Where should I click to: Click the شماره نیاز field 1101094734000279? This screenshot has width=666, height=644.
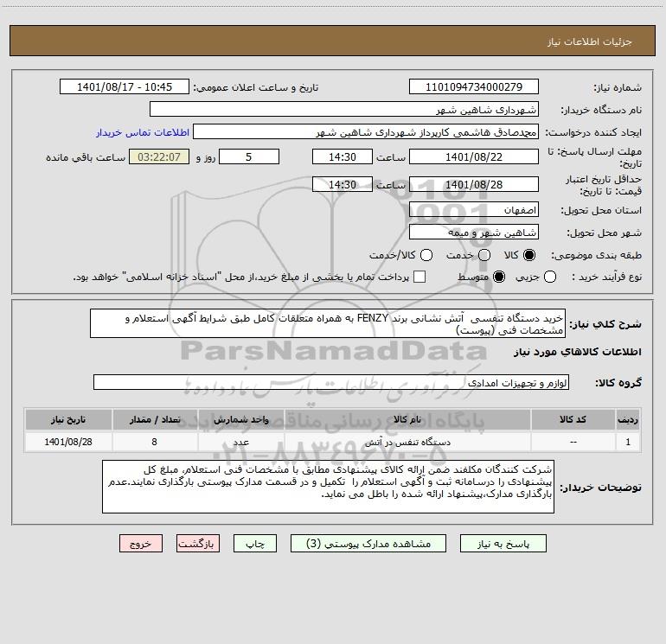[474, 86]
